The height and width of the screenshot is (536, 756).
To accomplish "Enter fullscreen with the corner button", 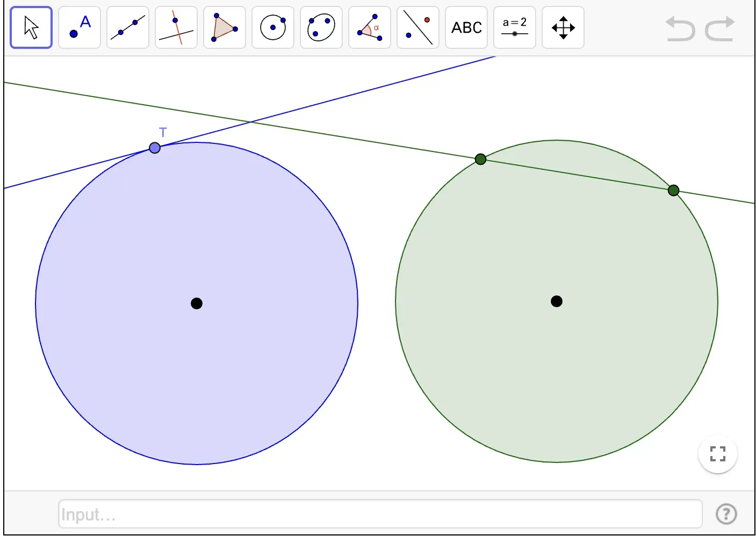I will click(x=717, y=454).
